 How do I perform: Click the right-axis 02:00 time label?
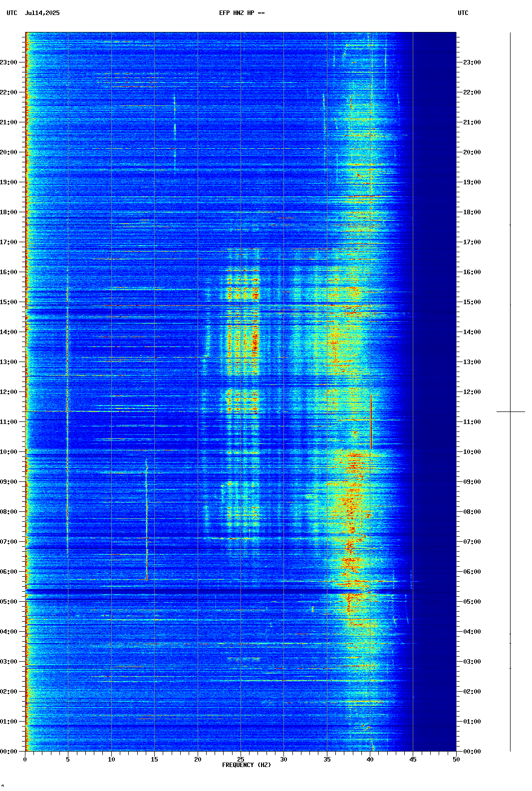coord(472,692)
